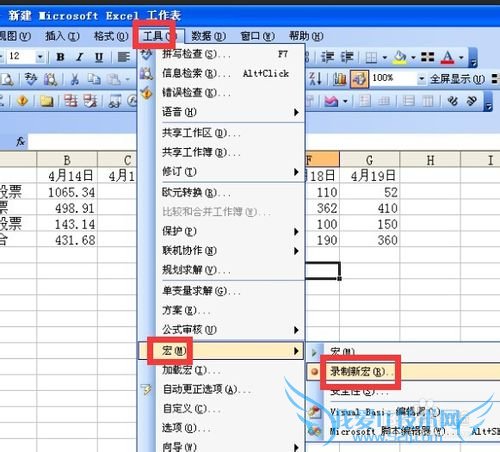500x452 pixels.
Task: Click the Microsoft Script Editor (脚本编辑器) submenu item
Action: coord(403,431)
